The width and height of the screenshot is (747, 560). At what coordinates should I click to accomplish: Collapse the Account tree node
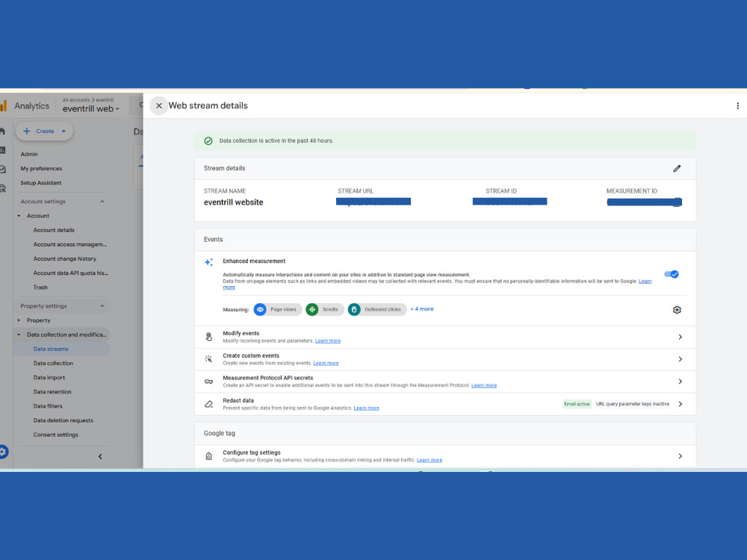[19, 216]
